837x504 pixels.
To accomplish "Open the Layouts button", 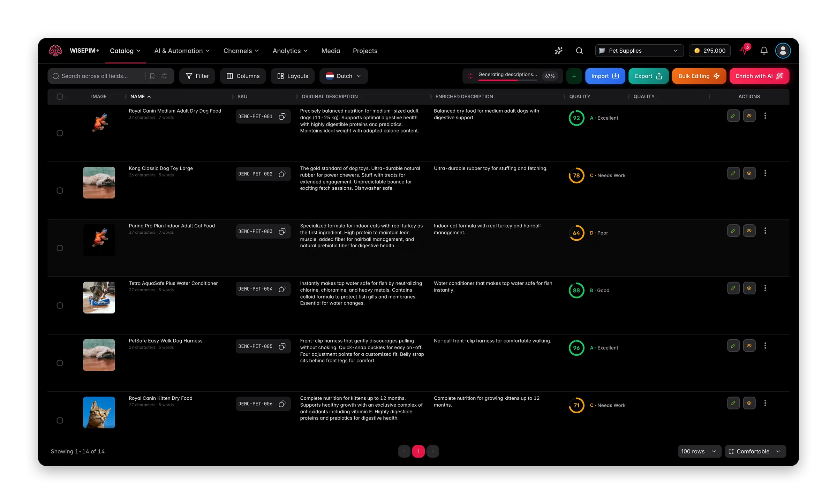I will click(x=293, y=76).
